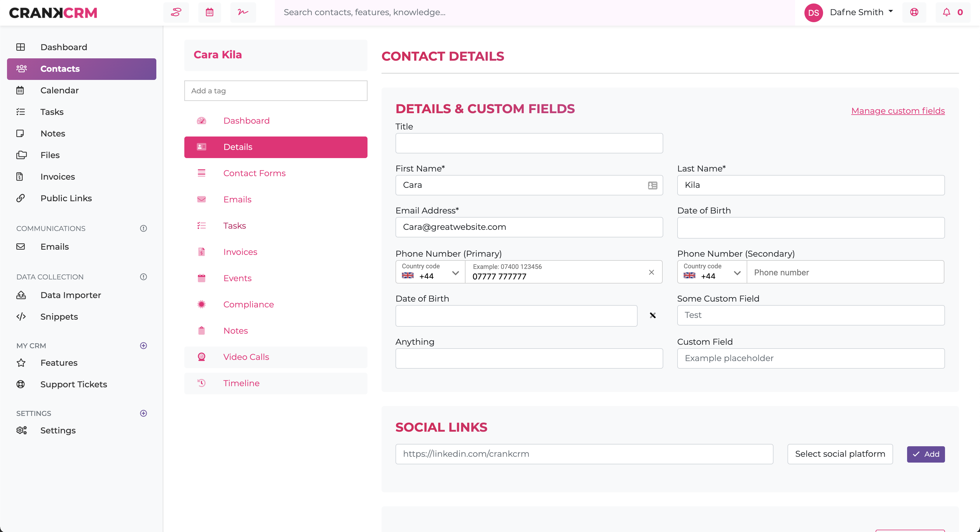The image size is (980, 532).
Task: Open the Select social platform dropdown
Action: point(840,454)
